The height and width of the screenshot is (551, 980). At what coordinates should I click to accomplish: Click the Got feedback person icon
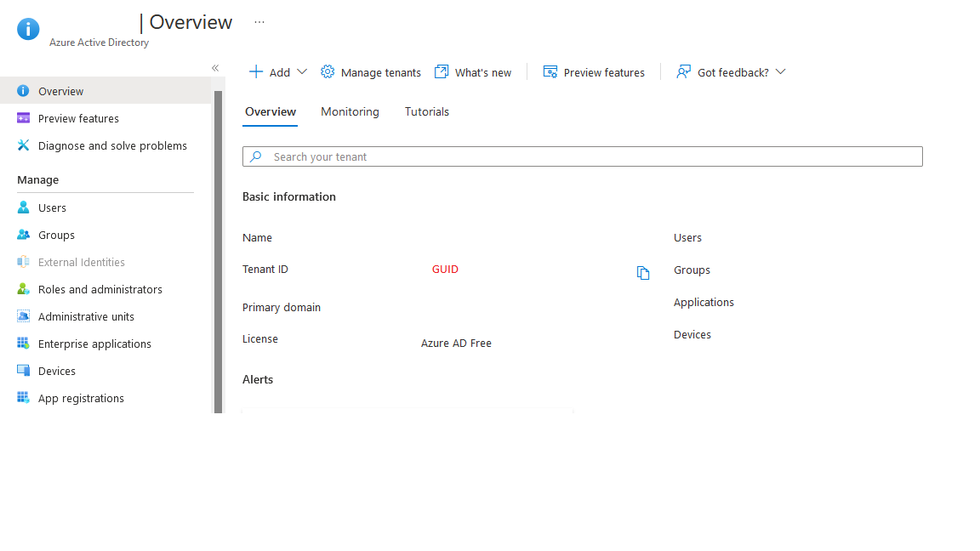(x=684, y=71)
